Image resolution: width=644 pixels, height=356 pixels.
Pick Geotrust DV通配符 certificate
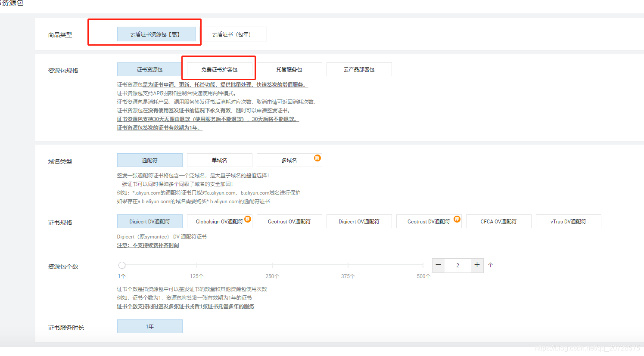(429, 221)
